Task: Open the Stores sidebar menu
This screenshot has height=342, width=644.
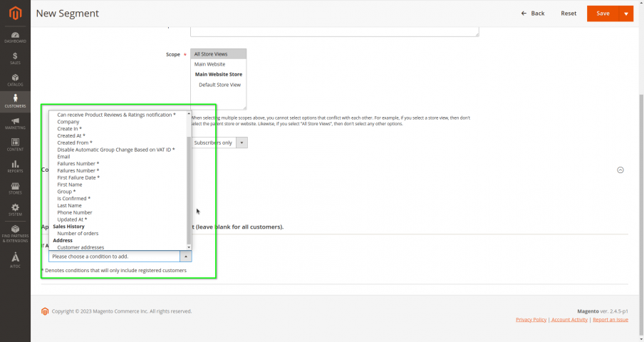Action: pyautogui.click(x=15, y=188)
